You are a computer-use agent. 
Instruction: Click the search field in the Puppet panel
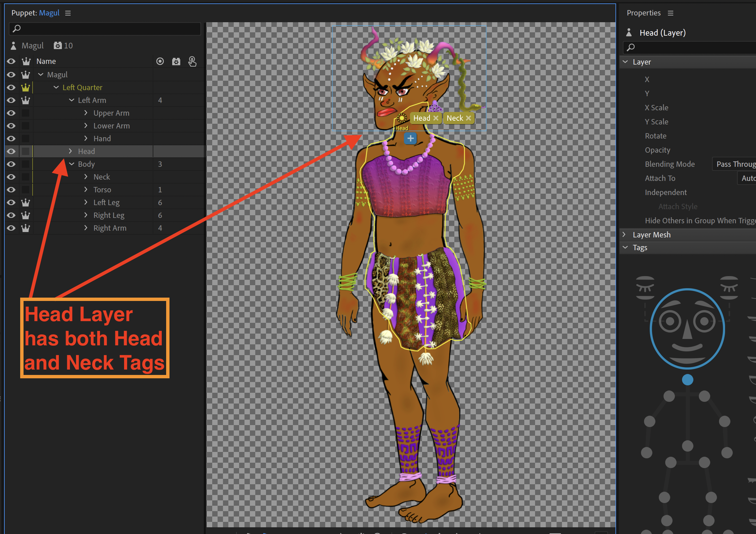[x=104, y=29]
